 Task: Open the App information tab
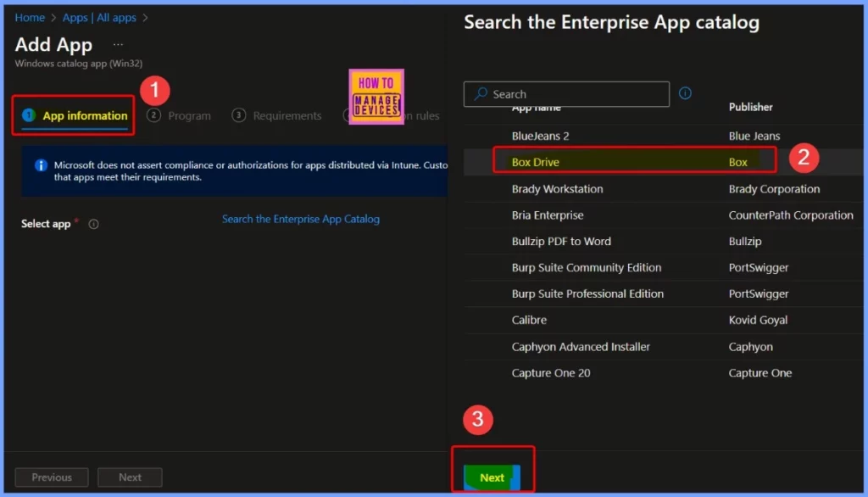point(75,115)
